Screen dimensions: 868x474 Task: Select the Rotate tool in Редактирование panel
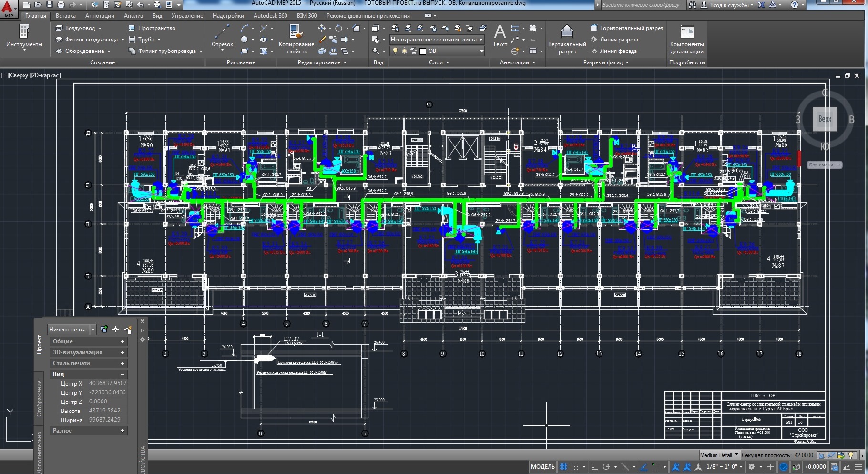tap(338, 28)
